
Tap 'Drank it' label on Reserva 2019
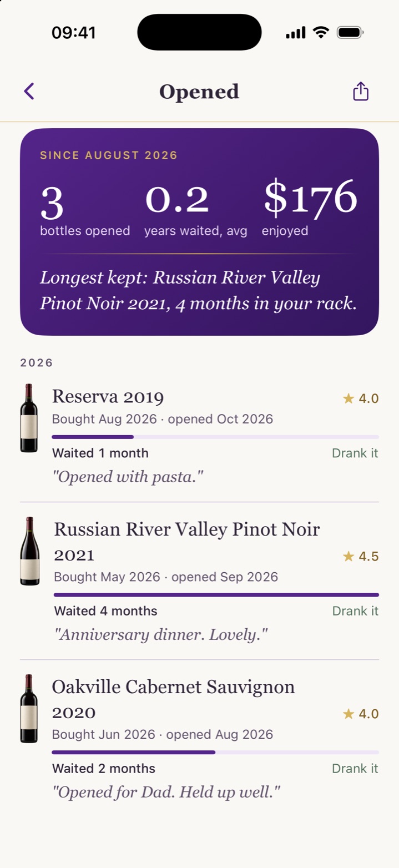click(x=355, y=453)
